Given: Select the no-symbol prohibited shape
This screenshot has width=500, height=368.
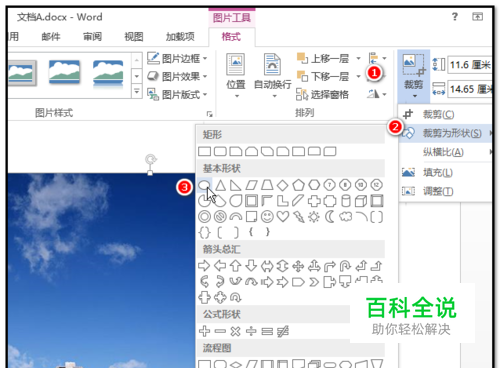Looking at the screenshot, I should pos(220,217).
